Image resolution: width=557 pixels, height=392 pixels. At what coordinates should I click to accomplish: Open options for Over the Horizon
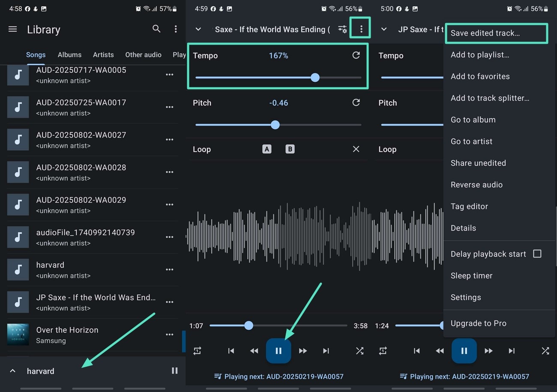pyautogui.click(x=170, y=335)
